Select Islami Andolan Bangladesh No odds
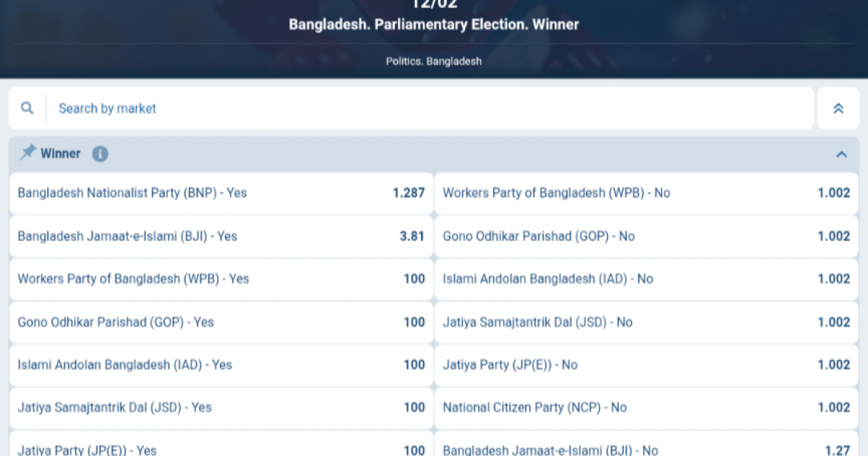Viewport: 868px width, 456px height. coord(644,279)
